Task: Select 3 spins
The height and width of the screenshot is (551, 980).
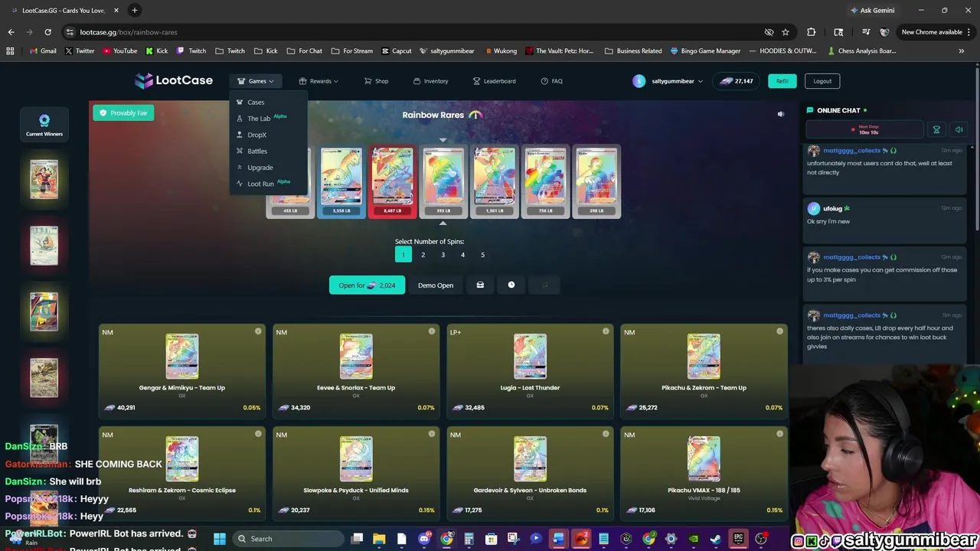Action: coord(443,255)
